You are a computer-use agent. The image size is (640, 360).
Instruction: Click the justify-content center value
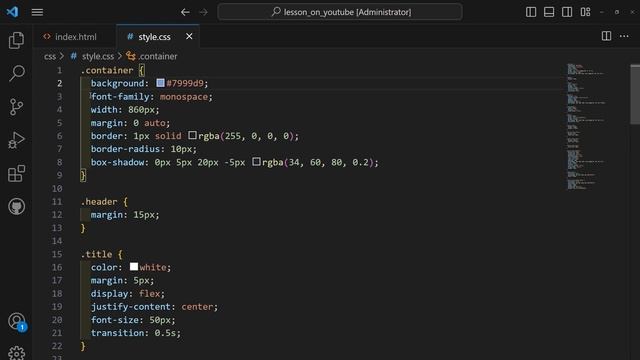point(197,307)
